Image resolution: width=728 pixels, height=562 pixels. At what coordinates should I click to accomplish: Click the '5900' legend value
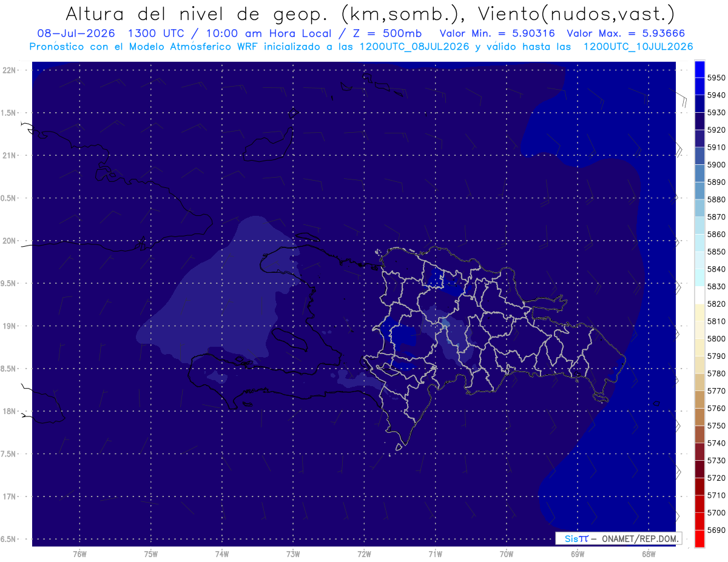point(716,165)
